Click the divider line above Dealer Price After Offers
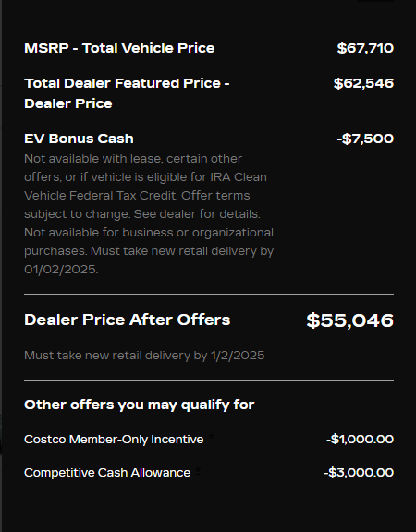The width and height of the screenshot is (416, 532). coord(209,294)
